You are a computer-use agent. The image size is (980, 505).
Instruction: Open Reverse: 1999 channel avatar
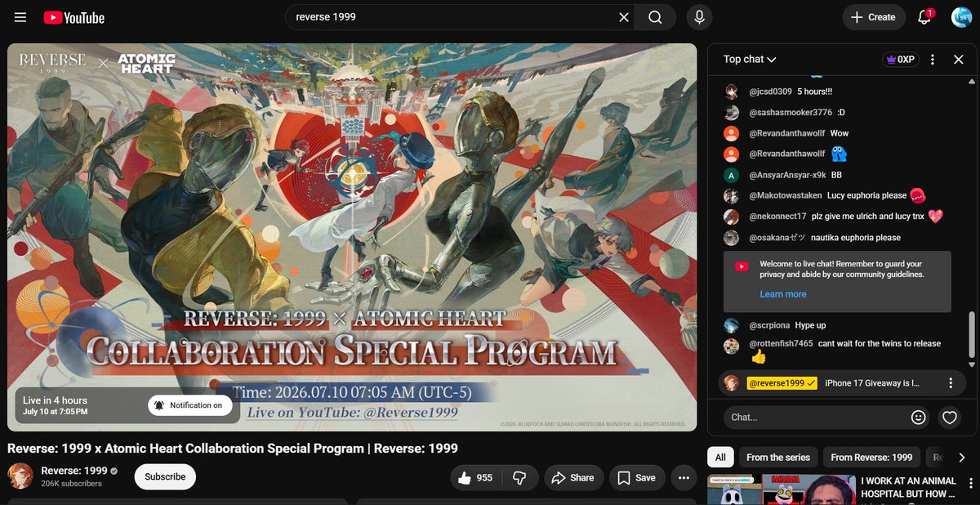(20, 476)
